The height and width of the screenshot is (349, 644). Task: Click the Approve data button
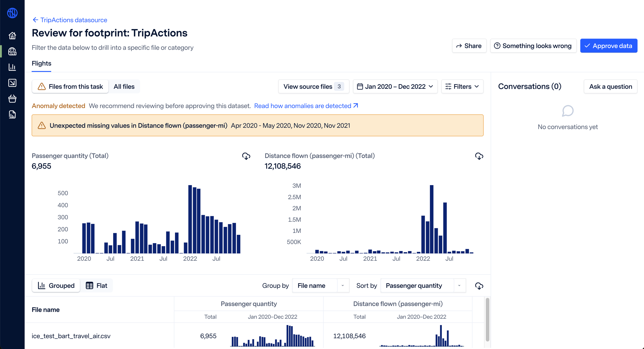pyautogui.click(x=608, y=46)
